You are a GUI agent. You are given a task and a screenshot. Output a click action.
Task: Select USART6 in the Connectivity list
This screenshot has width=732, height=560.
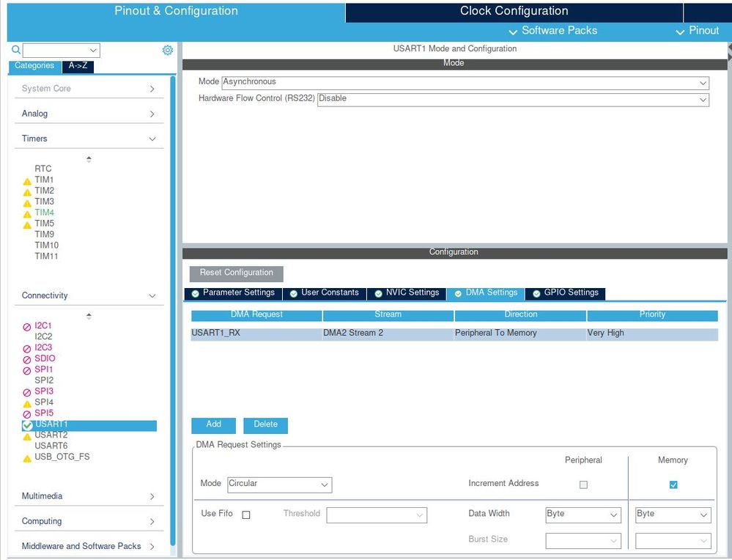click(51, 446)
